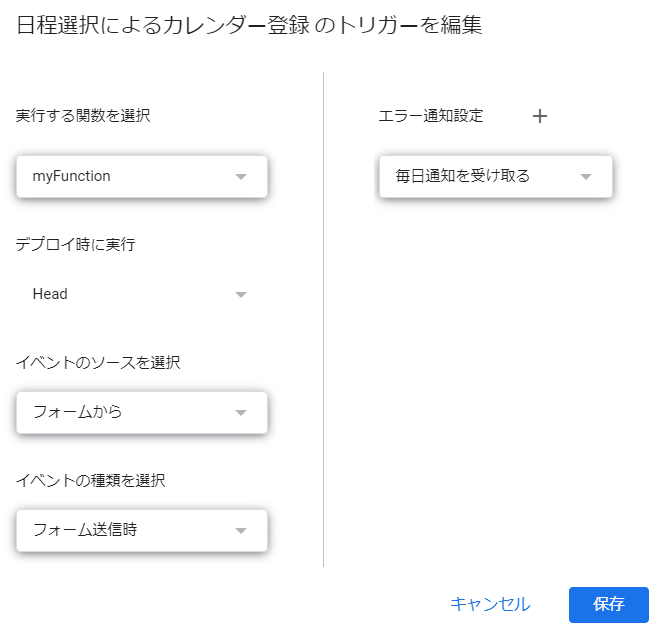The height and width of the screenshot is (637, 663).
Task: Open the myFunction function dropdown
Action: [130, 177]
